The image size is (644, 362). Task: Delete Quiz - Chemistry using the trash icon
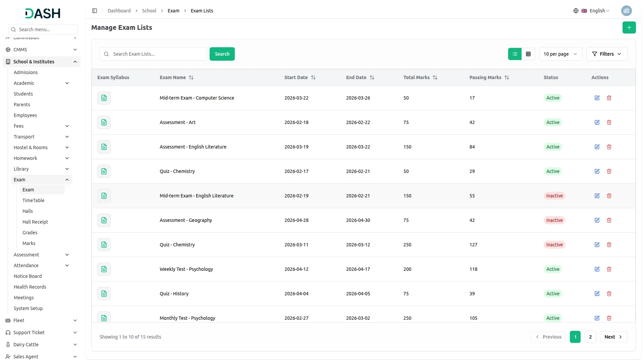tap(609, 171)
